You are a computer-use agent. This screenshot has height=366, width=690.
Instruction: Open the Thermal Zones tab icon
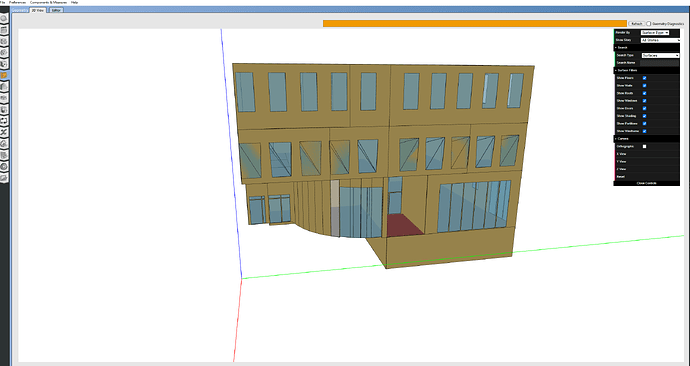[x=4, y=110]
